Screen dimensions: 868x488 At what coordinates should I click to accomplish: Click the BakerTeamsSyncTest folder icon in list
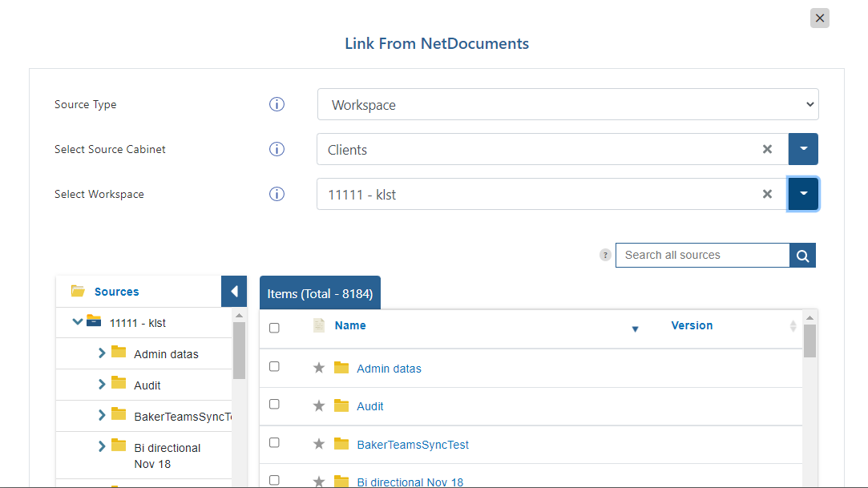(x=341, y=444)
